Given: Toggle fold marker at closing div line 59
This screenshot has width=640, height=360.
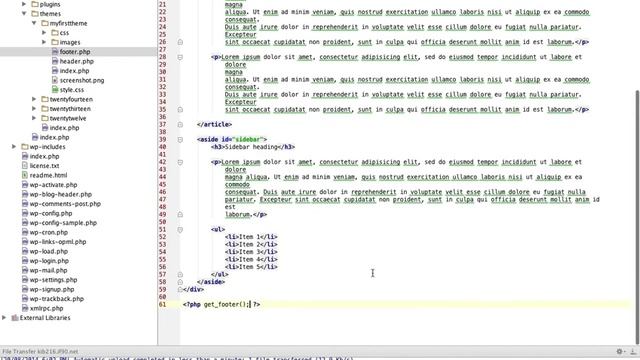Looking at the screenshot, I should (180, 289).
